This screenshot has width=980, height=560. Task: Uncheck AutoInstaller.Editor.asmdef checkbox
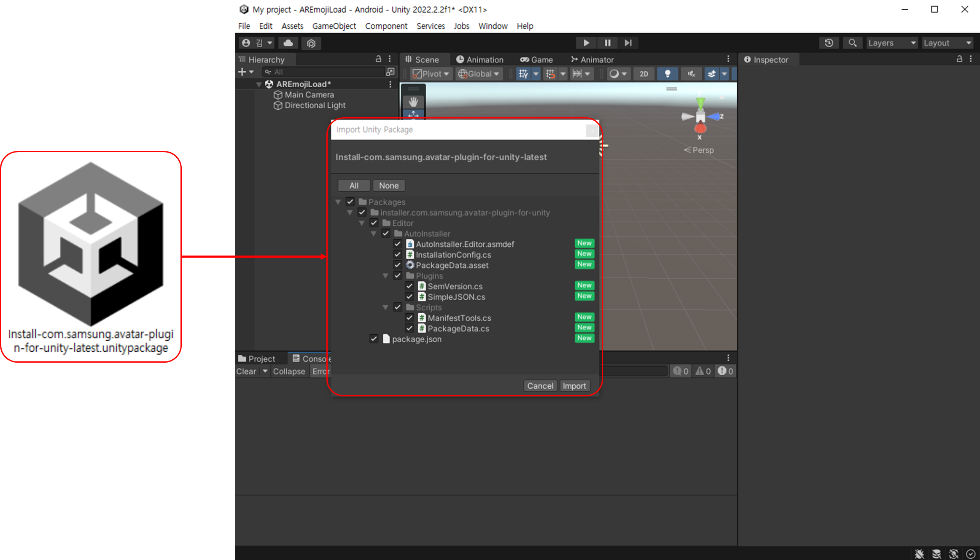(397, 244)
